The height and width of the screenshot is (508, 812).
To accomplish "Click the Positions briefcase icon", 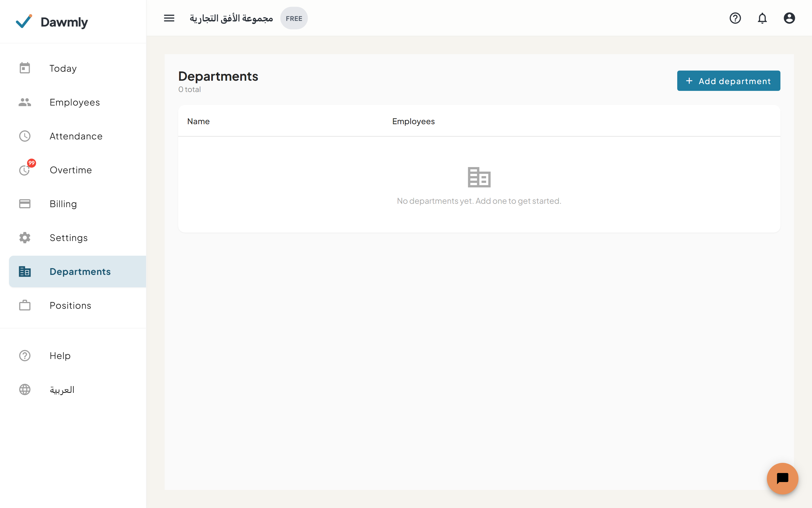I will tap(25, 305).
